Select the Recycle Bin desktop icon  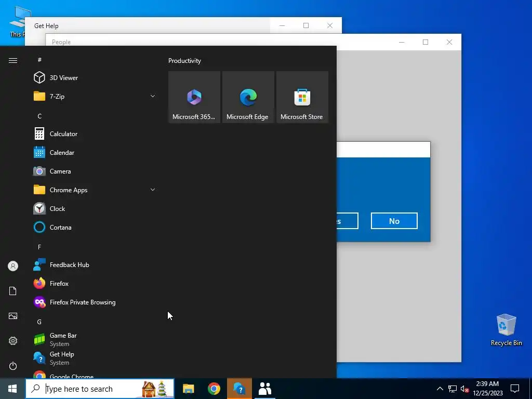click(x=506, y=330)
